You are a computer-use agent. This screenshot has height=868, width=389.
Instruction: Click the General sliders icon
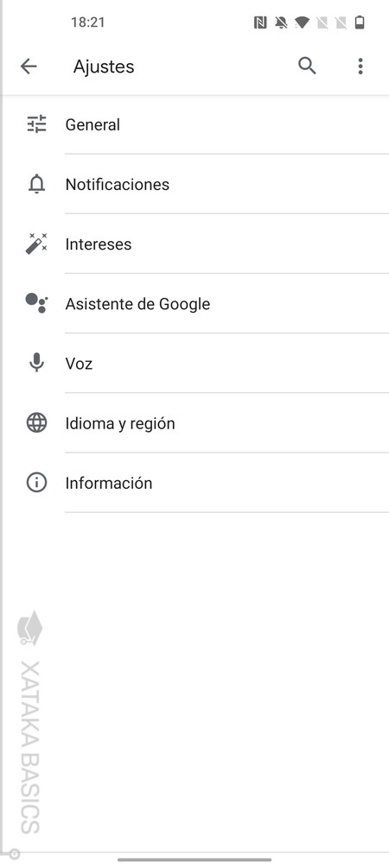(x=36, y=124)
